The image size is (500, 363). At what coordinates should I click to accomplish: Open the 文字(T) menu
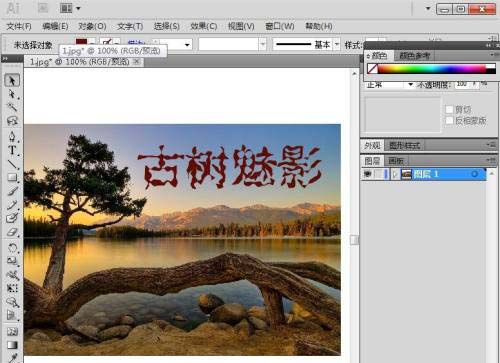[x=130, y=26]
